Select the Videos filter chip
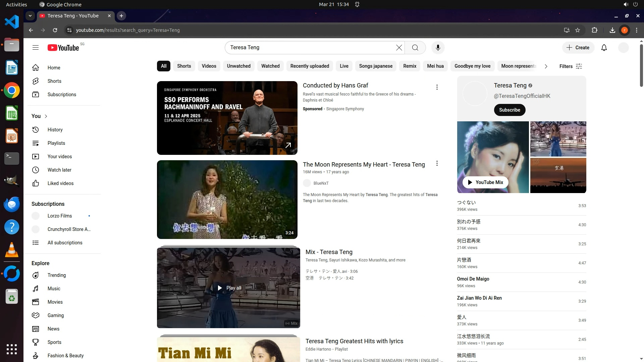 tap(209, 66)
